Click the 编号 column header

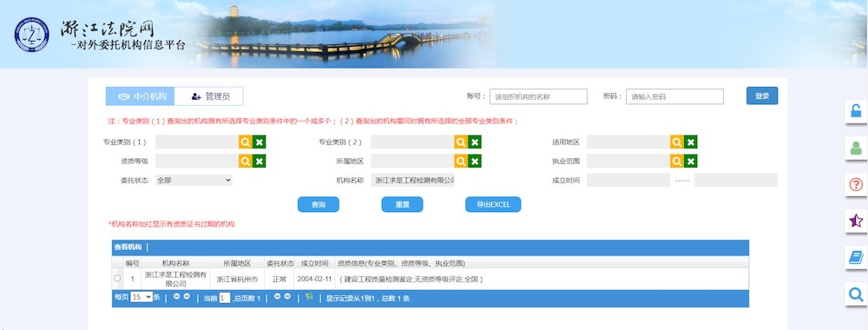pos(132,263)
